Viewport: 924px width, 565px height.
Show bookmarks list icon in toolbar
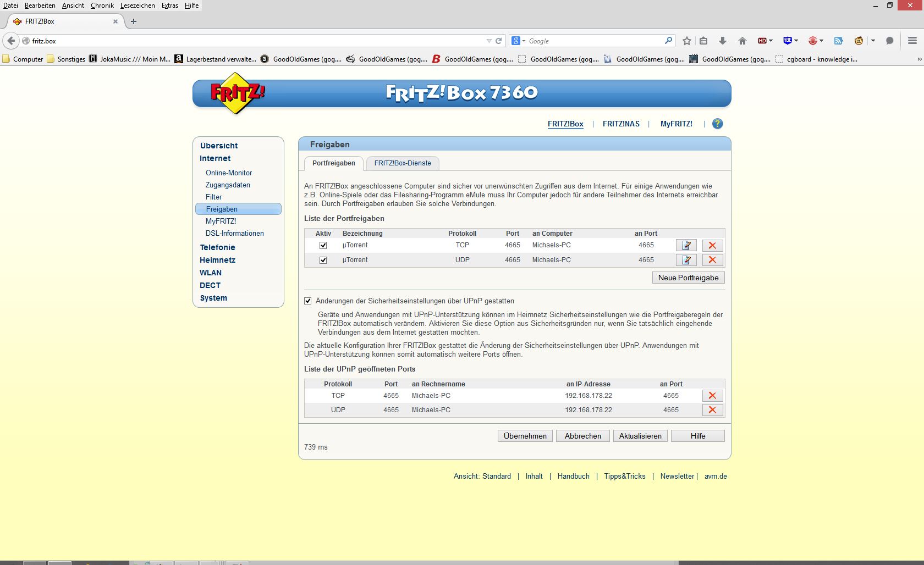(x=703, y=41)
